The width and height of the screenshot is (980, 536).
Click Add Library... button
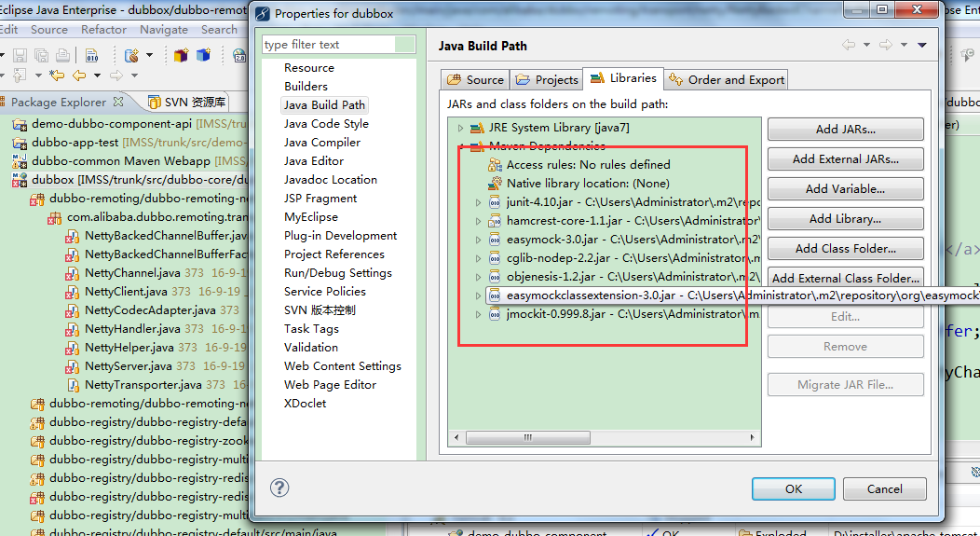click(x=846, y=219)
